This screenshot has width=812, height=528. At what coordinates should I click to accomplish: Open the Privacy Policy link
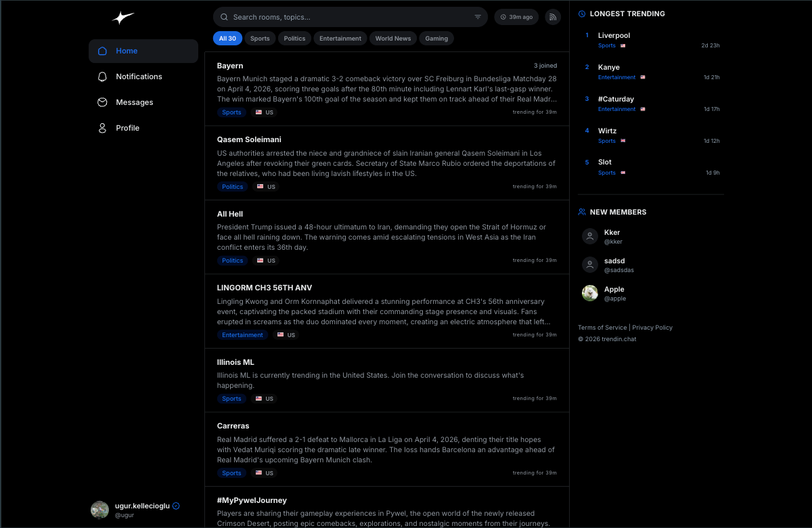tap(652, 328)
